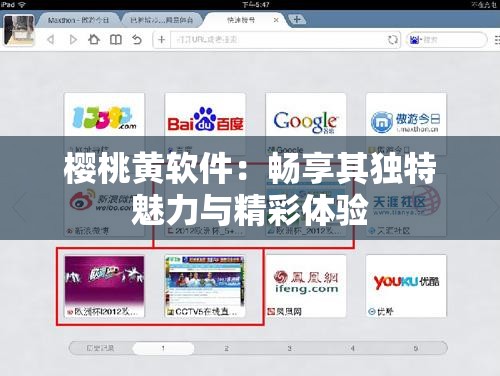500x376 pixels.
Task: Open the bookmarks book icon
Action: (x=116, y=40)
